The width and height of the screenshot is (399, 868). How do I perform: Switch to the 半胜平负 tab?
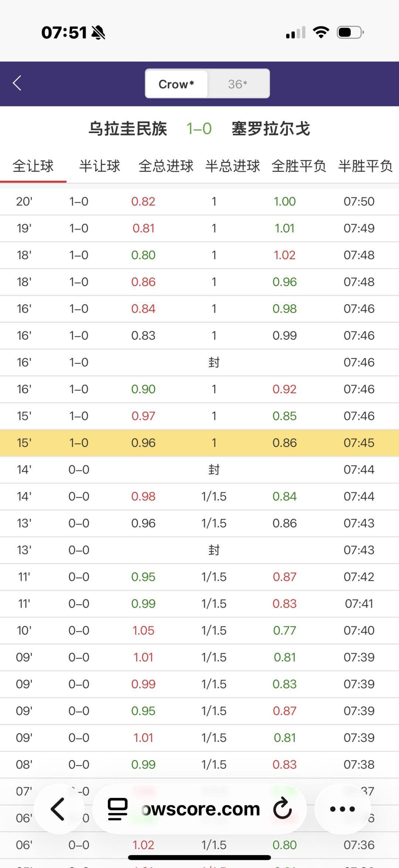pyautogui.click(x=365, y=166)
